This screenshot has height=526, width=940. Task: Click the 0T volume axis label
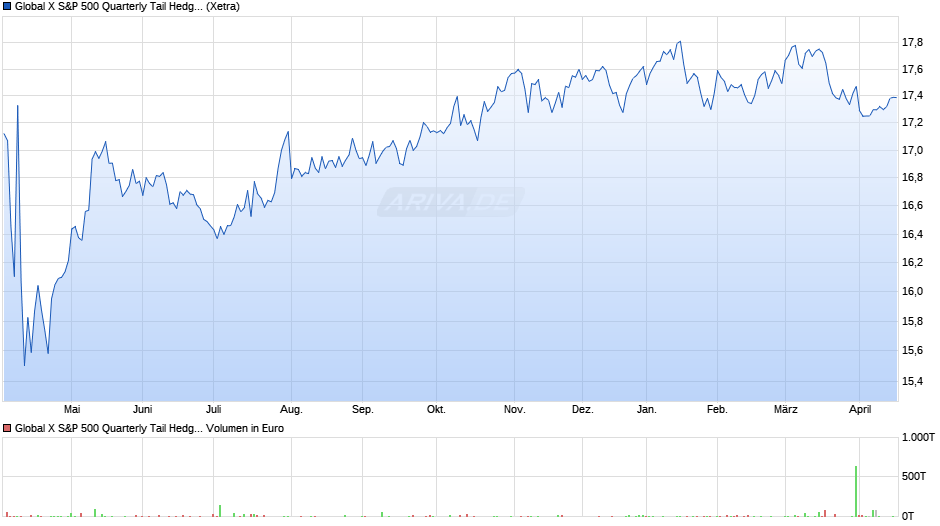point(908,516)
